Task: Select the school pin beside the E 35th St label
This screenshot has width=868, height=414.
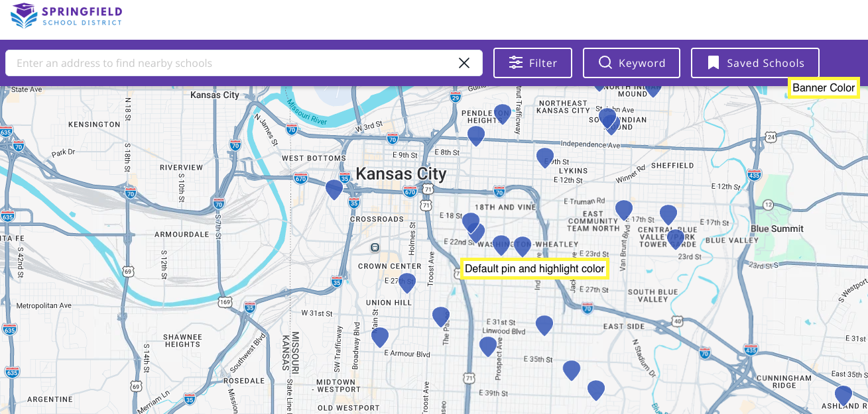Action: click(x=572, y=370)
